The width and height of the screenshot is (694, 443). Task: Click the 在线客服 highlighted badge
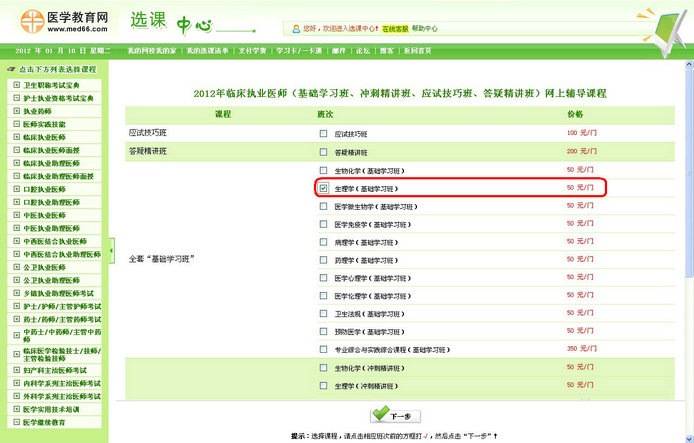pos(395,29)
